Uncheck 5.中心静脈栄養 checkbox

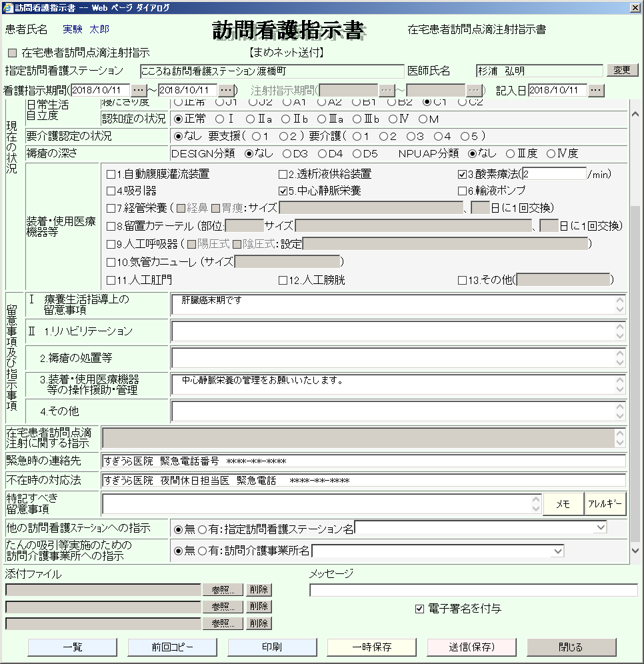(283, 191)
